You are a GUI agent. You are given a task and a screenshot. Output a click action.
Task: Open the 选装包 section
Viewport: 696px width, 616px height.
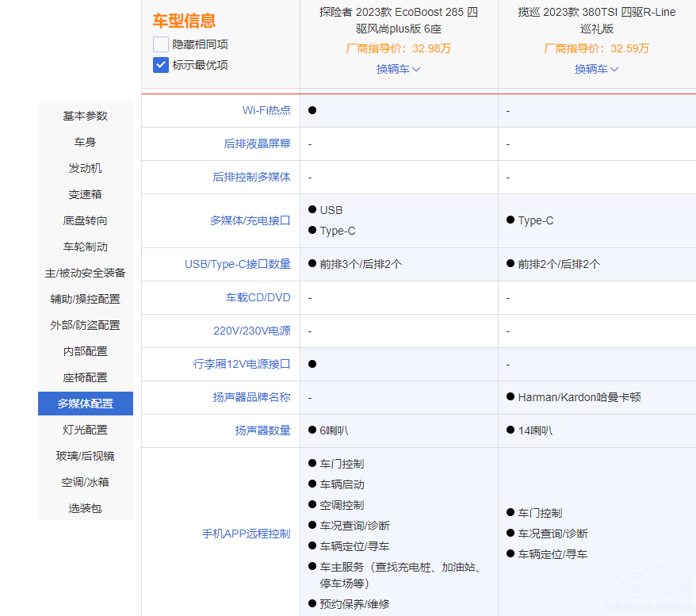[85, 507]
